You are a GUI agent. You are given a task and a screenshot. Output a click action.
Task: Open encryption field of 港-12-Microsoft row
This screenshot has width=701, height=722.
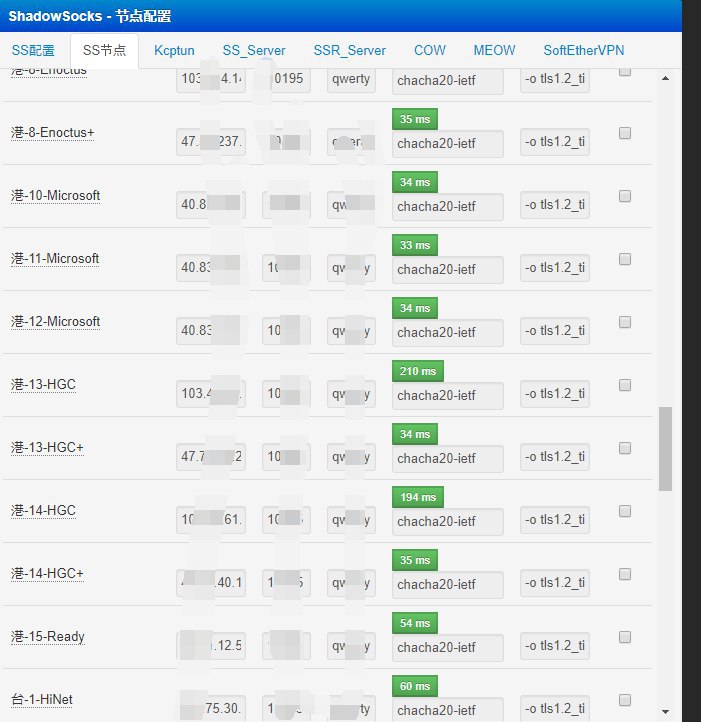click(447, 332)
